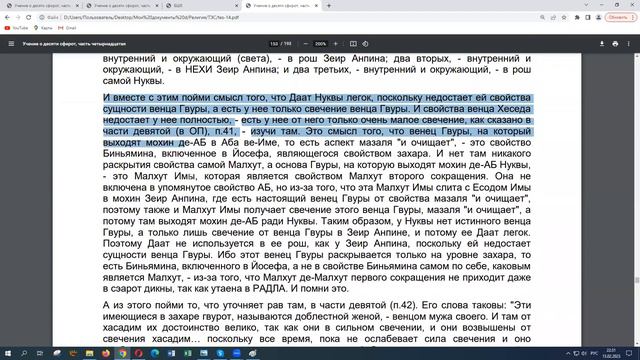Zoom out of the PDF document
This screenshot has width=640, height=360.
pyautogui.click(x=306, y=44)
